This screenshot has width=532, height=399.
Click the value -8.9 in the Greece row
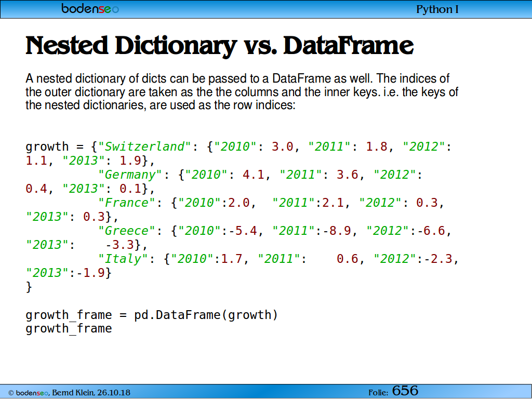(x=336, y=231)
